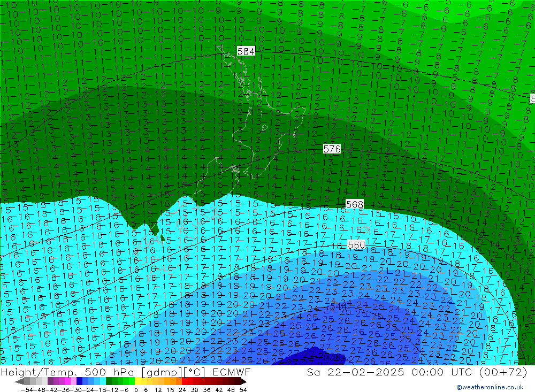Click the right dark arrow of color scale
535x392 pixels.
[243, 381]
